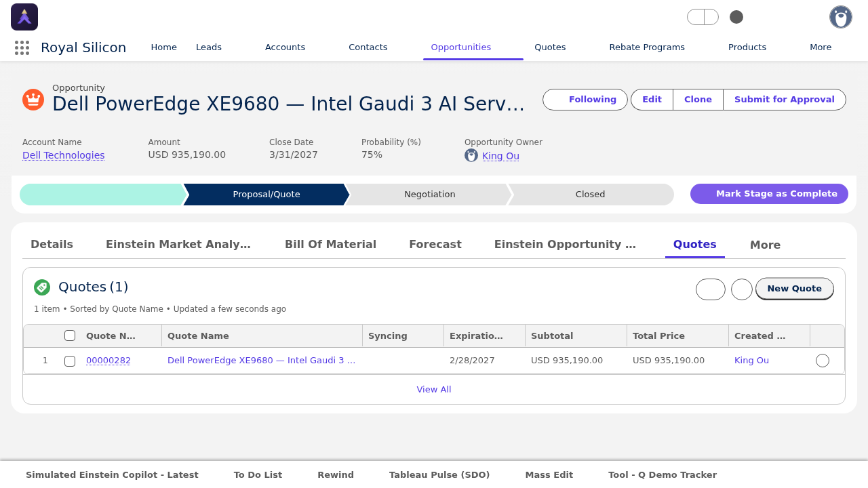The image size is (868, 488).
Task: Click the orange Opportunity crown icon
Action: point(33,100)
